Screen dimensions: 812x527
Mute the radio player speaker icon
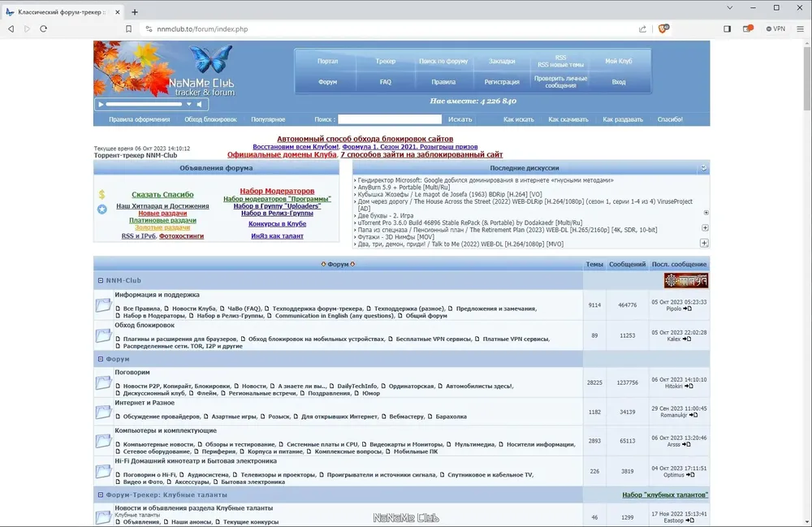[x=200, y=104]
